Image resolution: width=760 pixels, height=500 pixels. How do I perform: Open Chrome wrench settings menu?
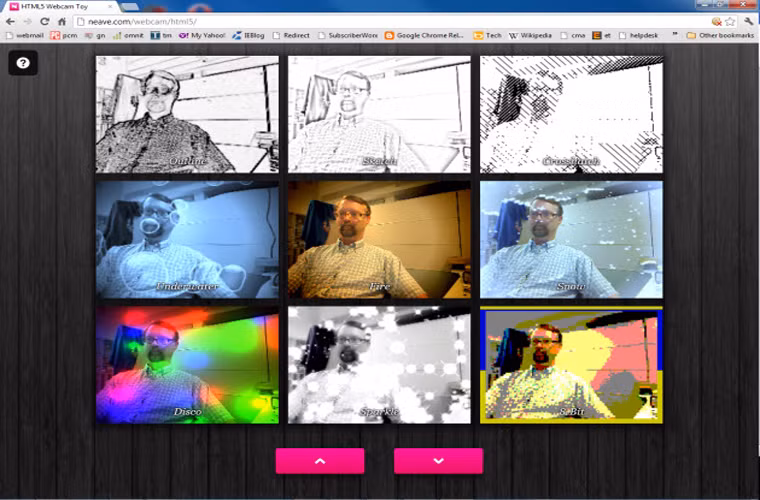pyautogui.click(x=748, y=21)
